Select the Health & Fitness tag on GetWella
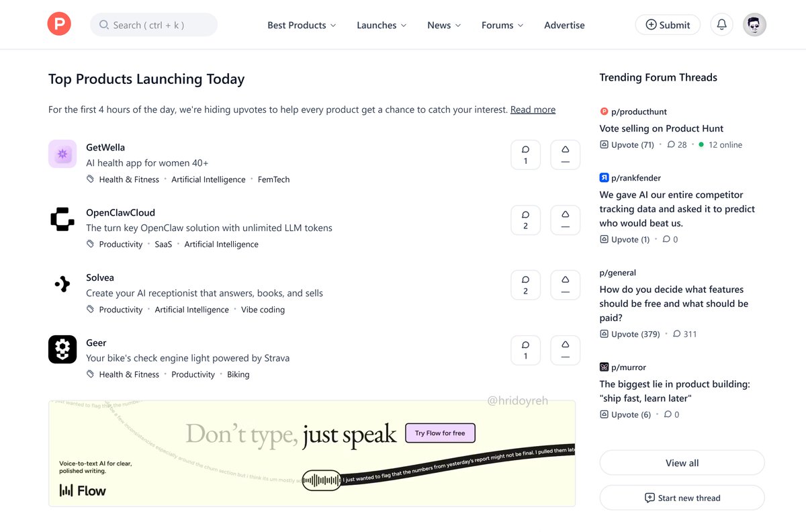This screenshot has width=806, height=532. coord(129,179)
